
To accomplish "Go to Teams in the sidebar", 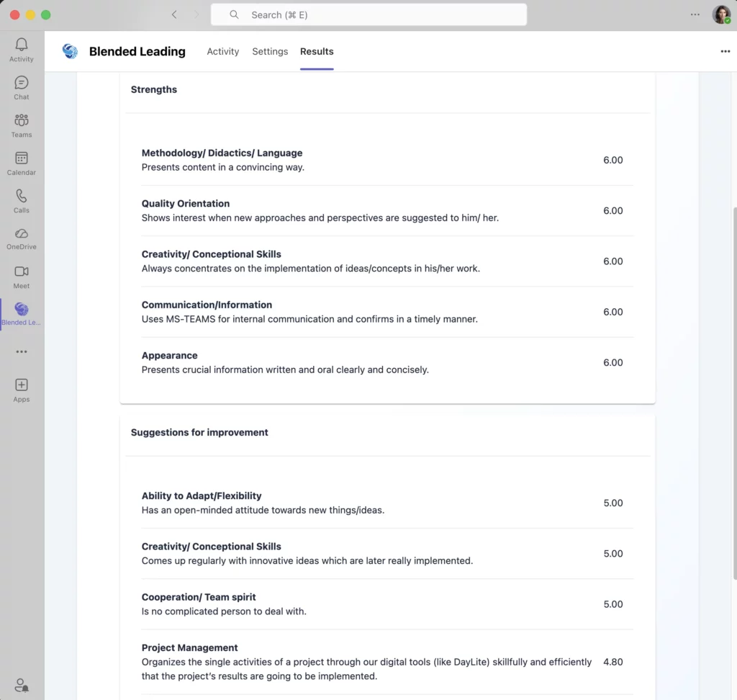I will 22,122.
